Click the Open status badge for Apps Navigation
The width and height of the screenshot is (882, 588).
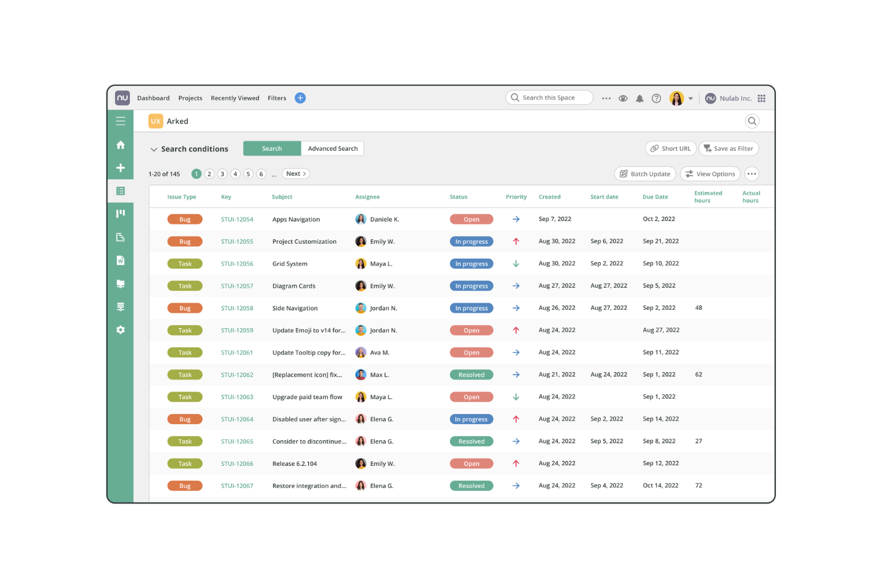click(471, 219)
